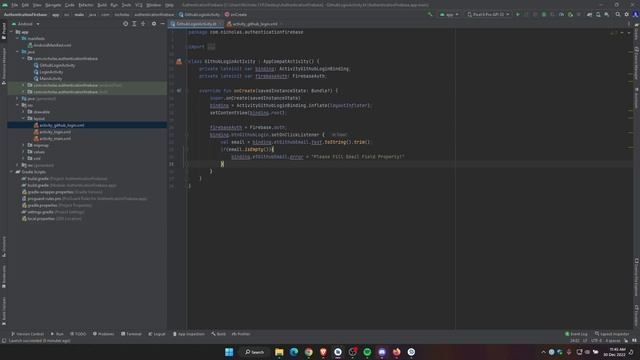Open the Refactor menu
640x360 pixels.
point(86,5)
